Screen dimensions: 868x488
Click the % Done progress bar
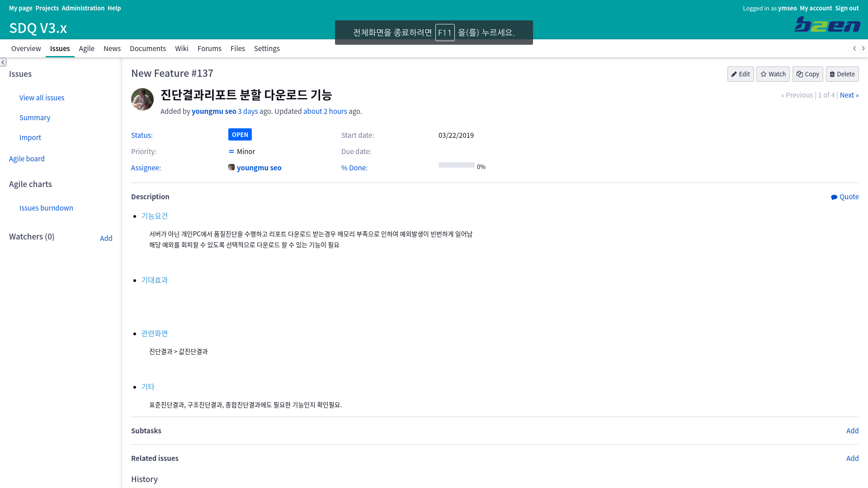(456, 165)
